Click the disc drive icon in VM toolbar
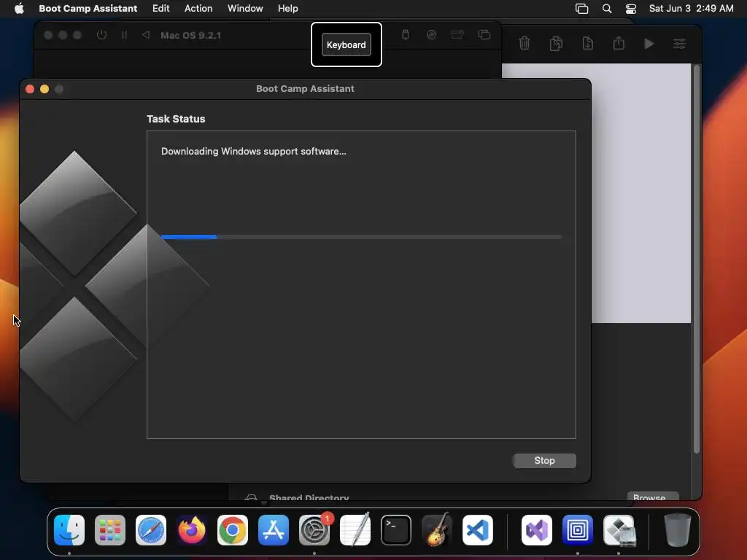The image size is (747, 560). (431, 34)
